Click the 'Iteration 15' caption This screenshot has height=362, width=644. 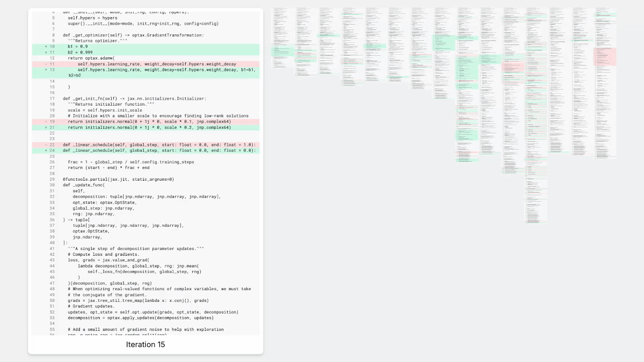[145, 344]
